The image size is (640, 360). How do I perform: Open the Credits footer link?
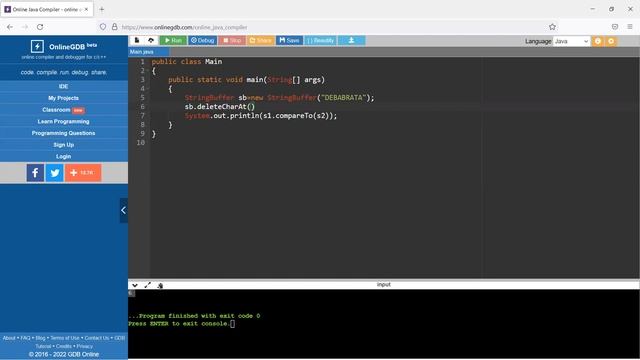pos(64,346)
